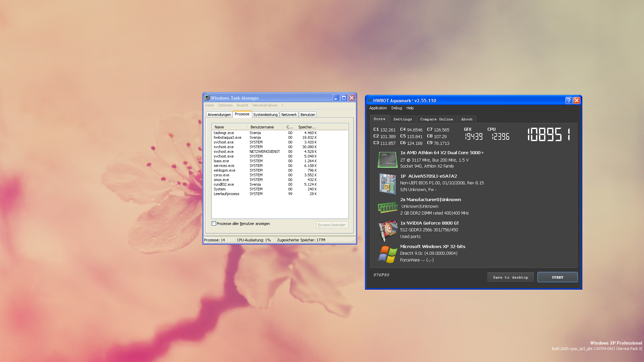This screenshot has width=644, height=362.
Task: Maximize the Windows Task-Manager window
Action: tap(344, 98)
